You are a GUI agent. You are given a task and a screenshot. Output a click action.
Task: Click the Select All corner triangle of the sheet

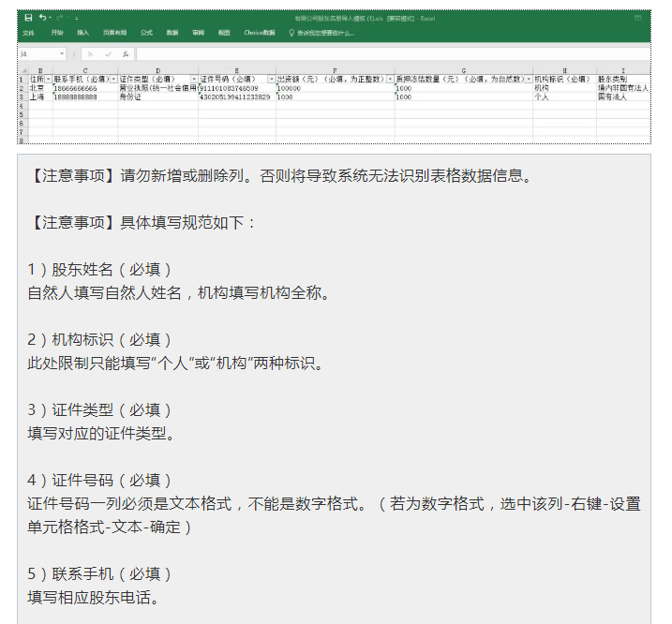24,70
